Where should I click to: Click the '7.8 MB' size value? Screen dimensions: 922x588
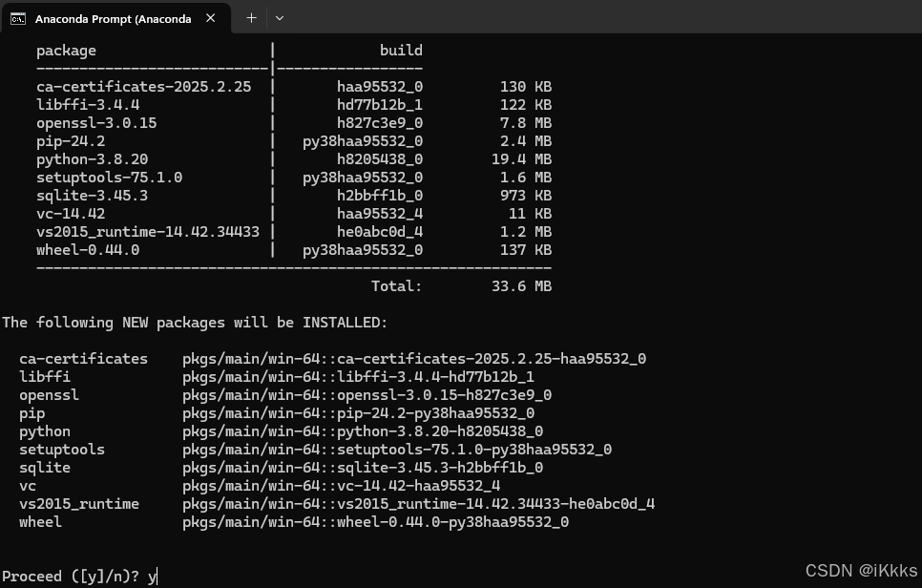[526, 123]
